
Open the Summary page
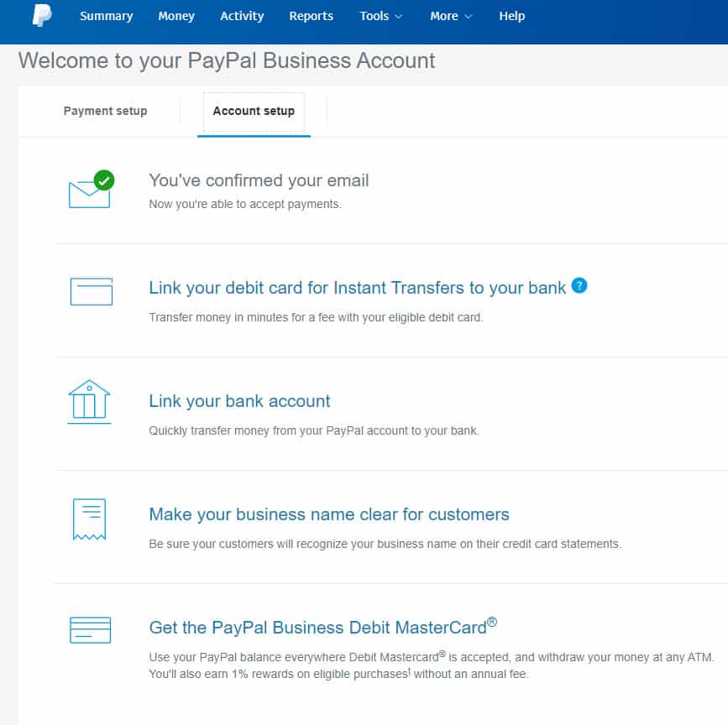click(x=106, y=16)
